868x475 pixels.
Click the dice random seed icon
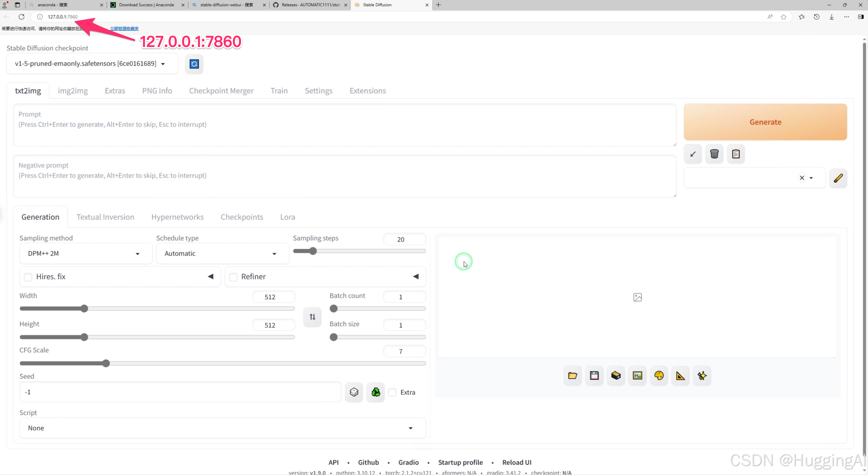tap(354, 392)
